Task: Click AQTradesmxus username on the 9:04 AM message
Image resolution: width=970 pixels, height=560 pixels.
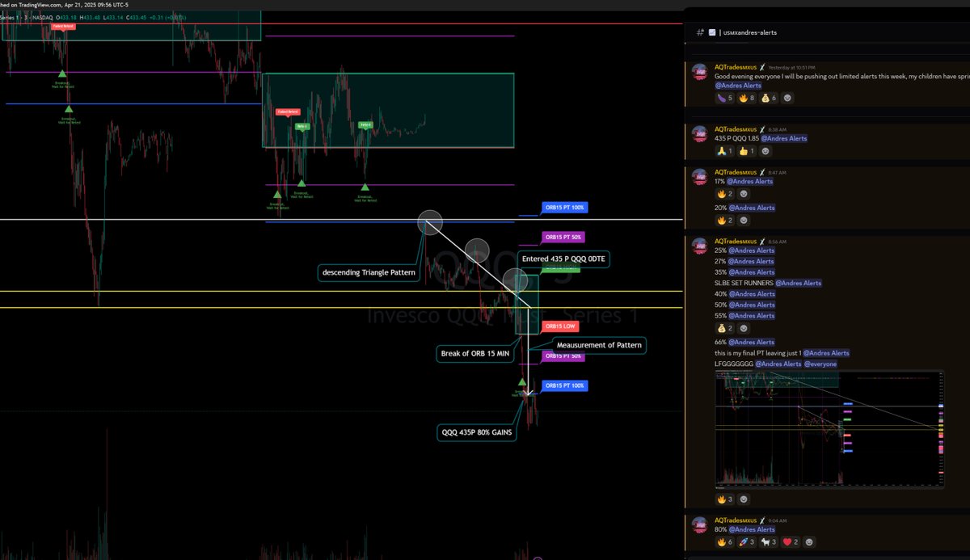Action: pyautogui.click(x=735, y=520)
